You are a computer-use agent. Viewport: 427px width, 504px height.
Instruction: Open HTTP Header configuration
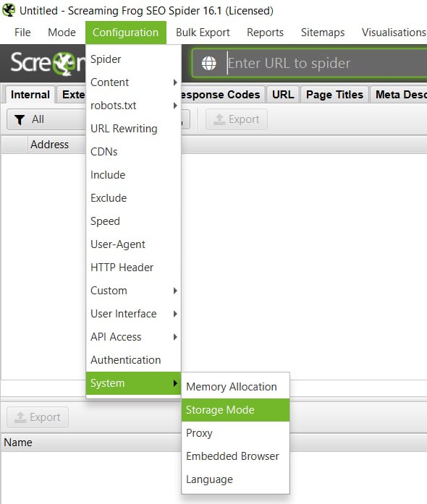(133, 268)
